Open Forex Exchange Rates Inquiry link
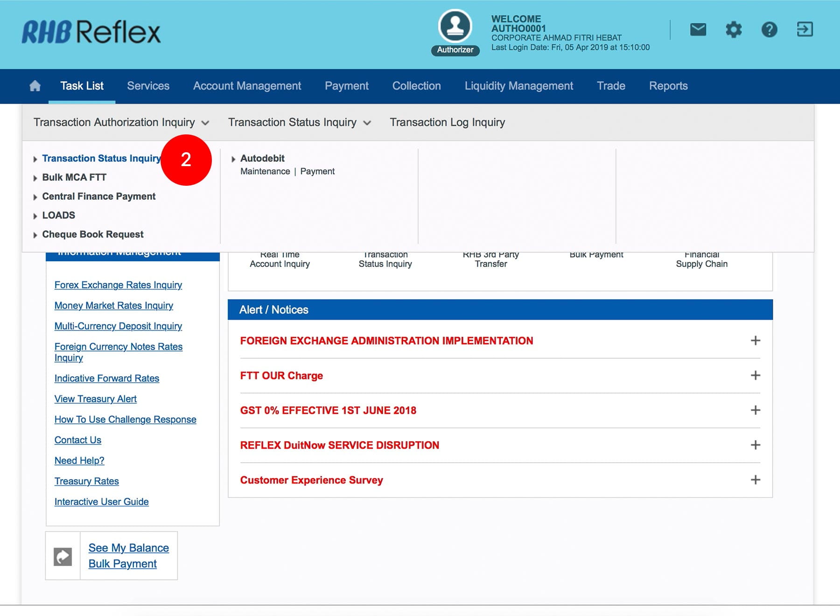 118,285
